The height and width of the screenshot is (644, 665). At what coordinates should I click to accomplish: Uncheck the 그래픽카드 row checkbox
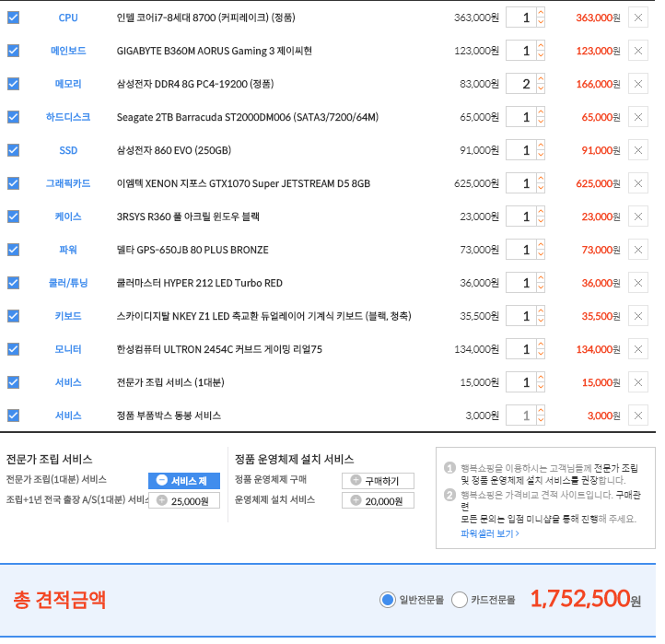click(x=13, y=183)
